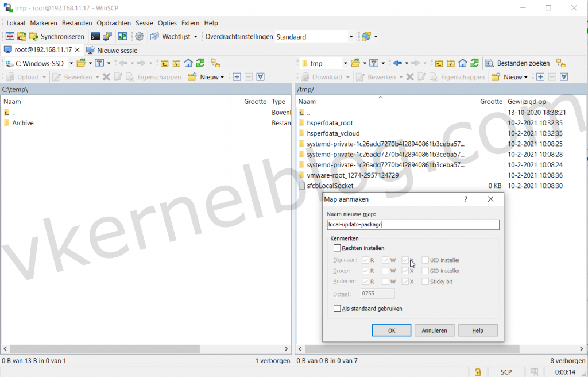Open a terminal via the console icon
Viewport: 588px width, 377px height.
[x=95, y=36]
